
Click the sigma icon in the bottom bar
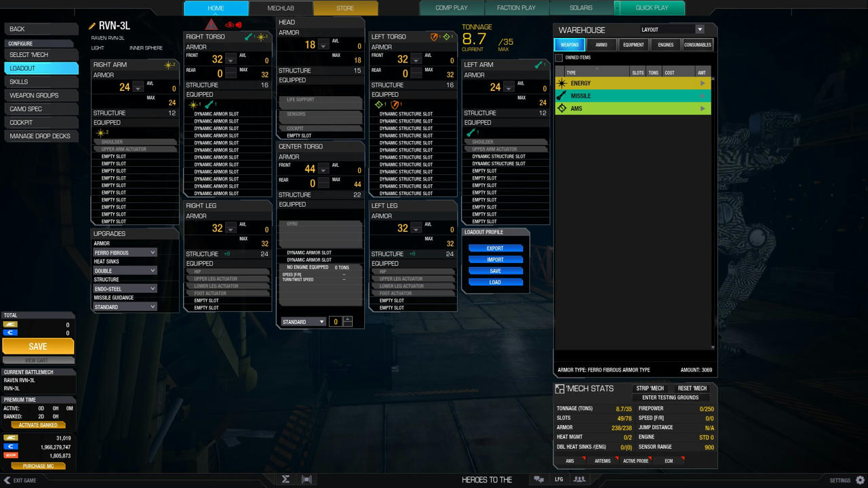[286, 479]
